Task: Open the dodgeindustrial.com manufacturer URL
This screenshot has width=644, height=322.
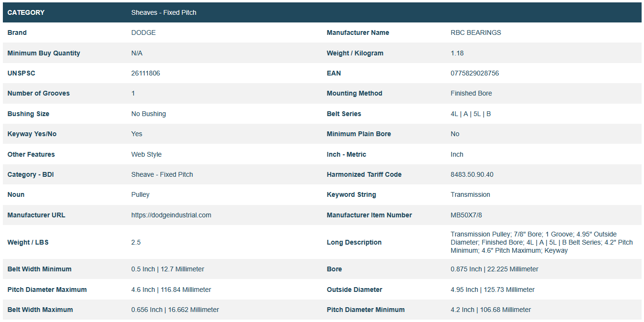Action: pos(171,215)
